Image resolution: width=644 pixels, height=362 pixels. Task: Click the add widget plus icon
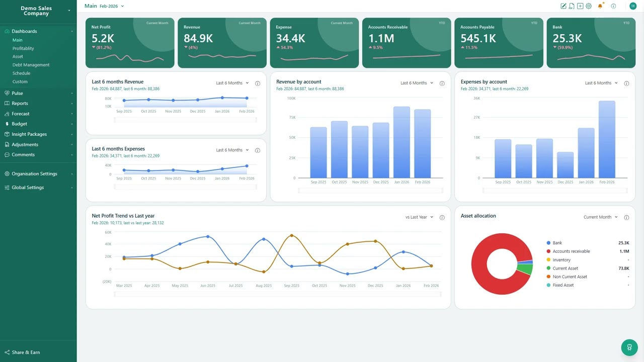(580, 6)
